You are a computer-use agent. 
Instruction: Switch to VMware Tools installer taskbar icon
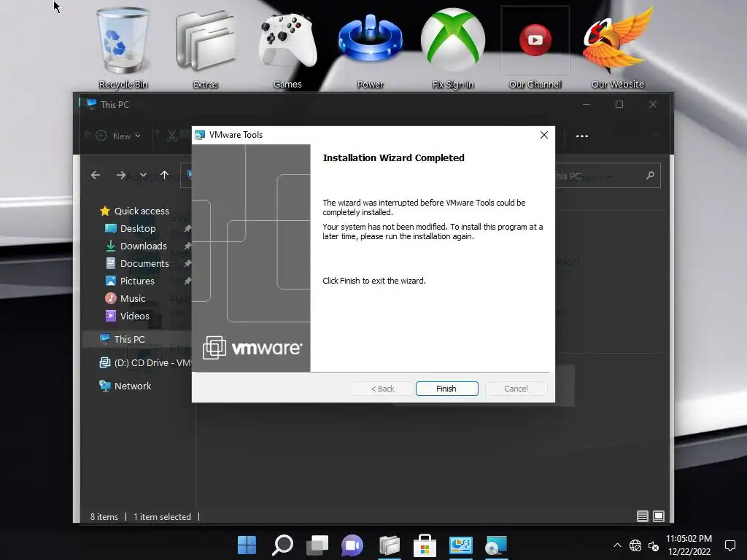point(496,545)
